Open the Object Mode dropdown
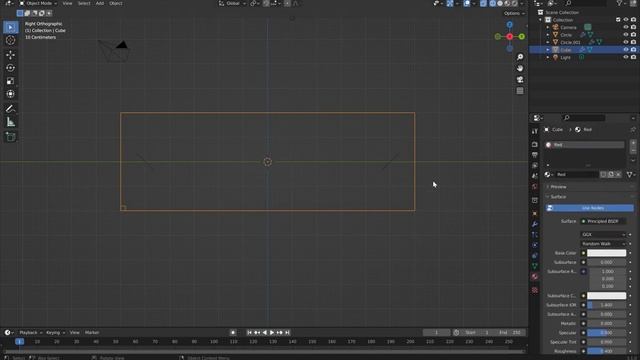Screen dimensions: 640x360 coord(38,3)
